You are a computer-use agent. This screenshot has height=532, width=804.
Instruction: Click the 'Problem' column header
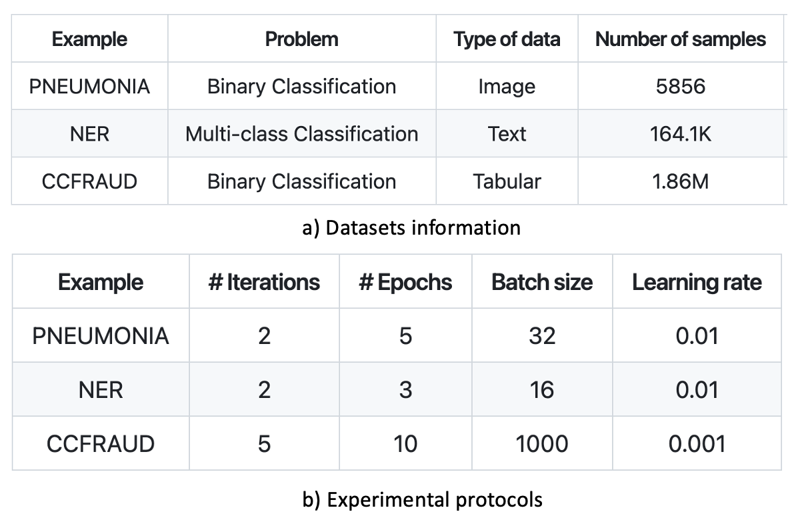coord(301,39)
